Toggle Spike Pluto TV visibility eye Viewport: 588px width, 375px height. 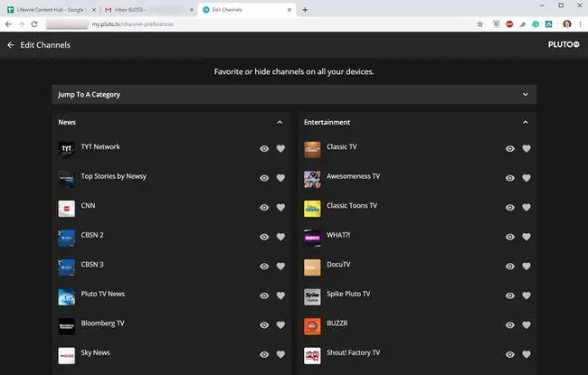coord(510,295)
